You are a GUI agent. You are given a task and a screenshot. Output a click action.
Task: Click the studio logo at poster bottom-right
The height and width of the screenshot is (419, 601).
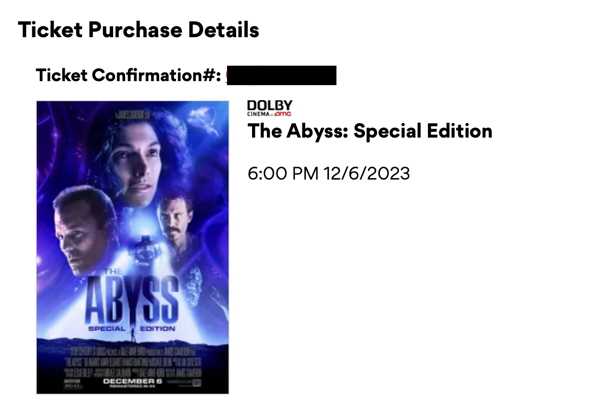(197, 383)
